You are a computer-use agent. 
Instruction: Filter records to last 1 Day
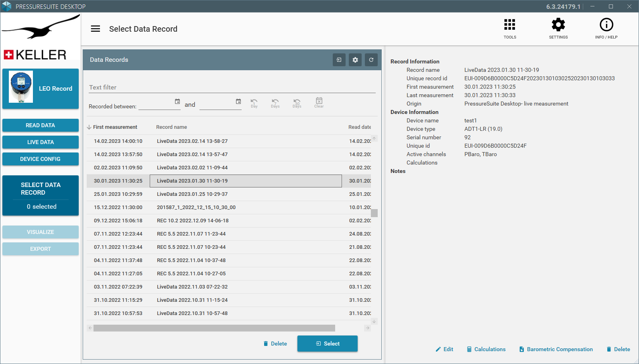(254, 103)
